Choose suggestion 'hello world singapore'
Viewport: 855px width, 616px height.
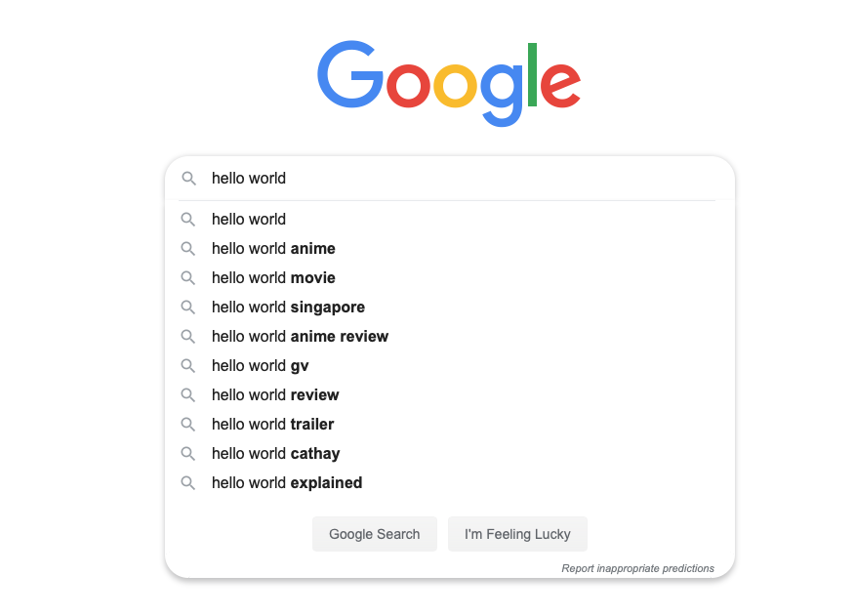click(288, 308)
